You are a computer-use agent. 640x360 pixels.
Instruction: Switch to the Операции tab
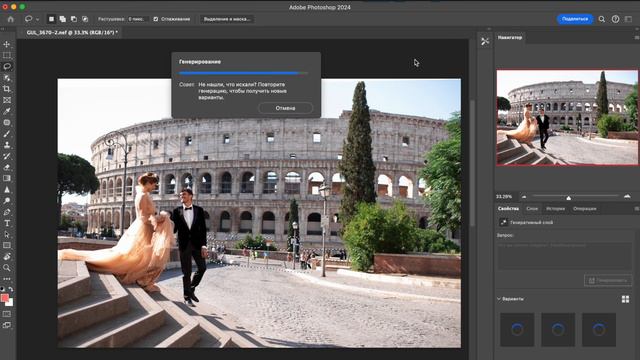pyautogui.click(x=584, y=209)
